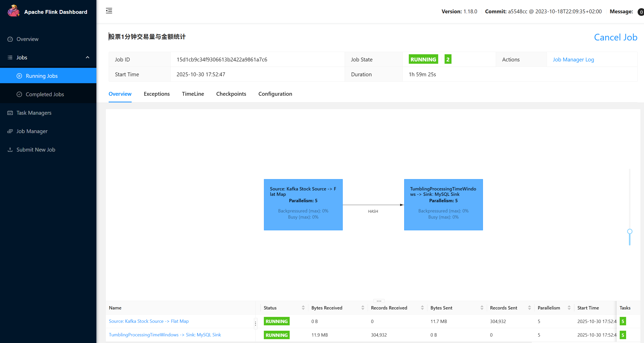Click the graph zoom slider handle
The width and height of the screenshot is (644, 343).
[630, 231]
